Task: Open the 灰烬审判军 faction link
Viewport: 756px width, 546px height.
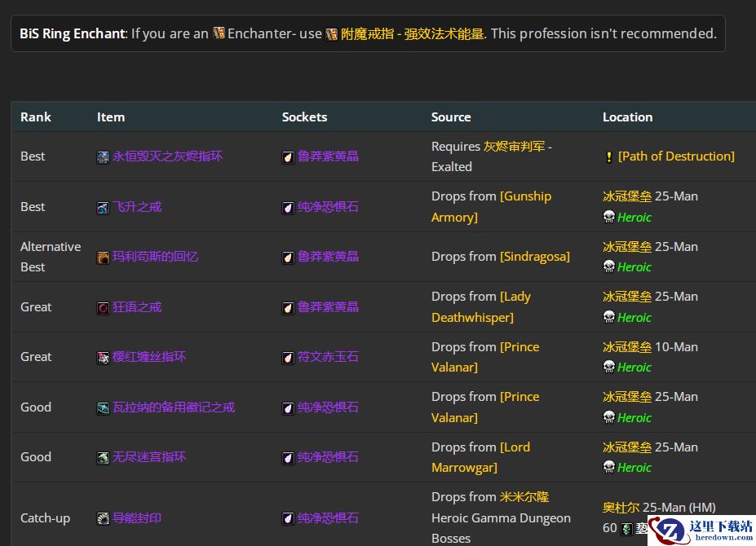Action: [514, 147]
